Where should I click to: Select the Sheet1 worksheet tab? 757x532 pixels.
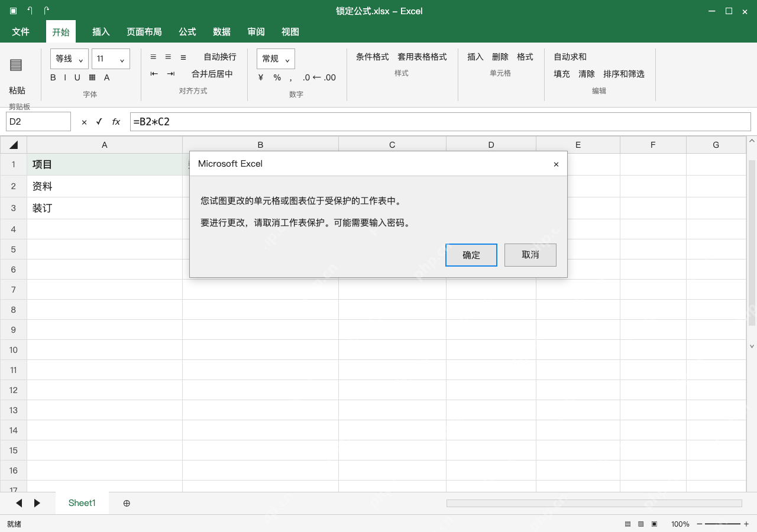click(82, 503)
